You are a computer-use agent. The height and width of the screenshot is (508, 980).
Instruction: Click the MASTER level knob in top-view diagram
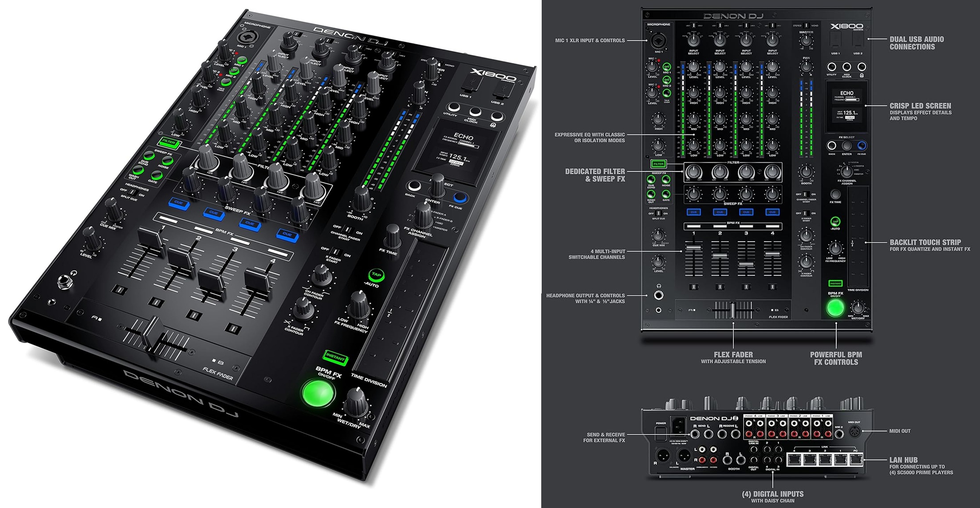806,41
